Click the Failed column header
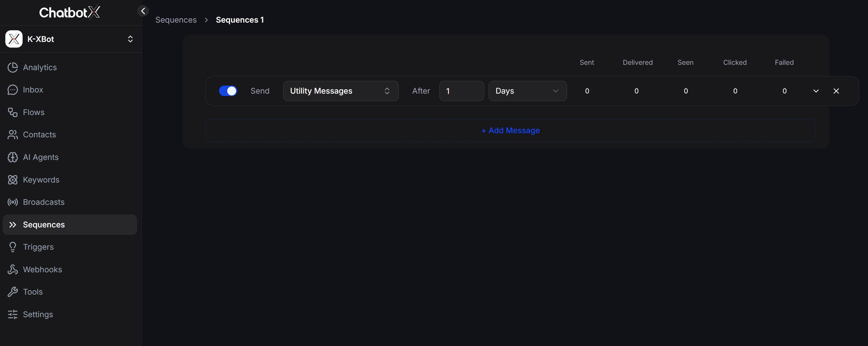868x346 pixels. pyautogui.click(x=784, y=62)
